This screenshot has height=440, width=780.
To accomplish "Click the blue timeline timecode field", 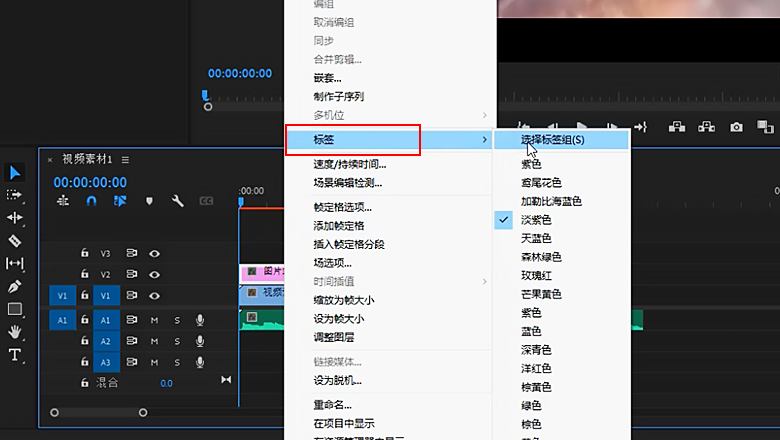I will pyautogui.click(x=90, y=182).
